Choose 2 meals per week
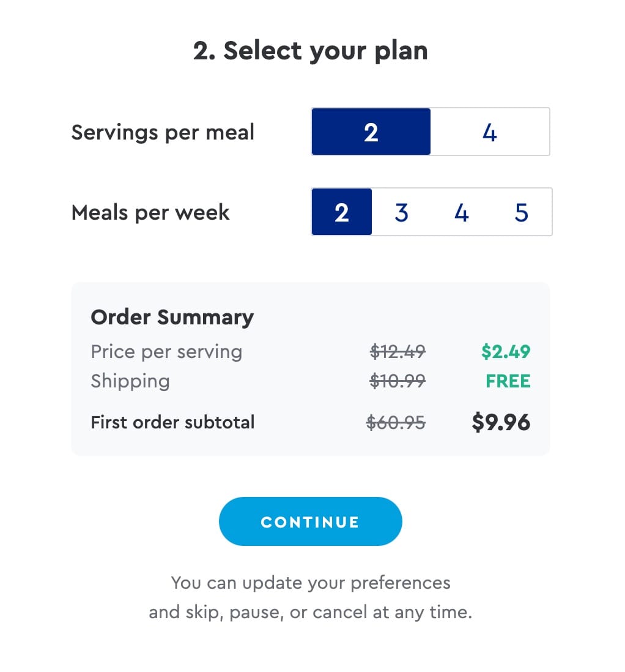The image size is (625, 672). pyautogui.click(x=342, y=212)
